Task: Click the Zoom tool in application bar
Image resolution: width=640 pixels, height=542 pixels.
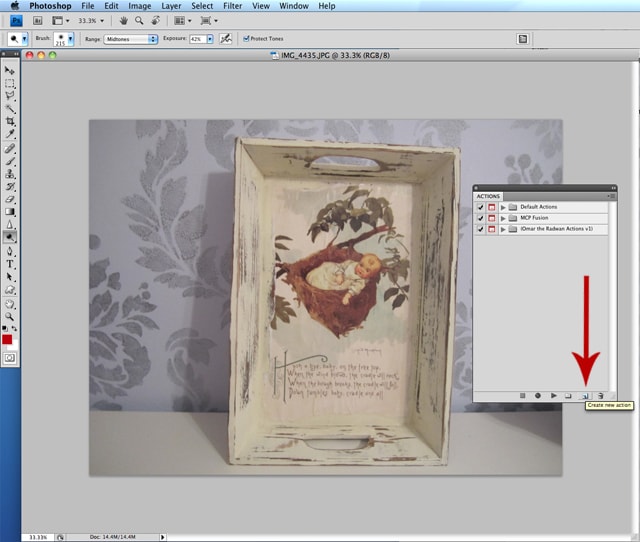Action: (x=139, y=20)
